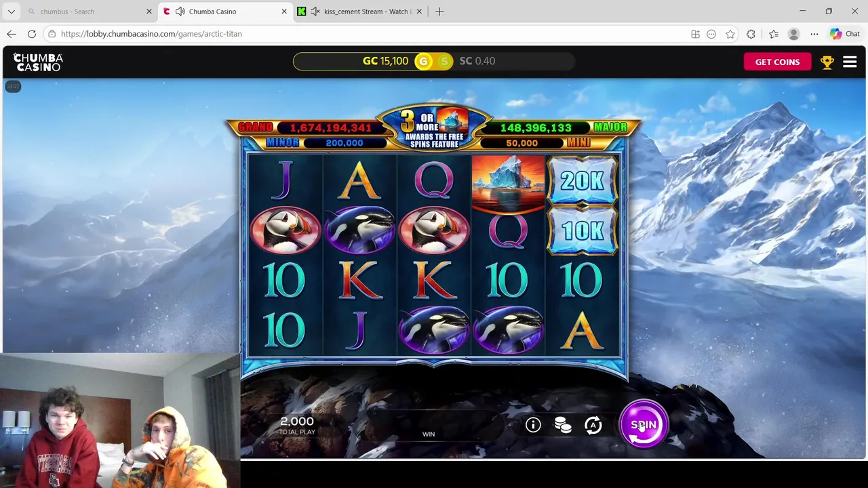Open the bet amount coins icon
The height and width of the screenshot is (488, 868).
coord(563,425)
